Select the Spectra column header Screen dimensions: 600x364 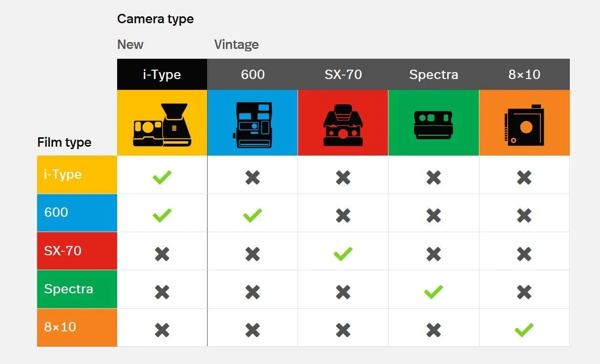[x=433, y=75]
